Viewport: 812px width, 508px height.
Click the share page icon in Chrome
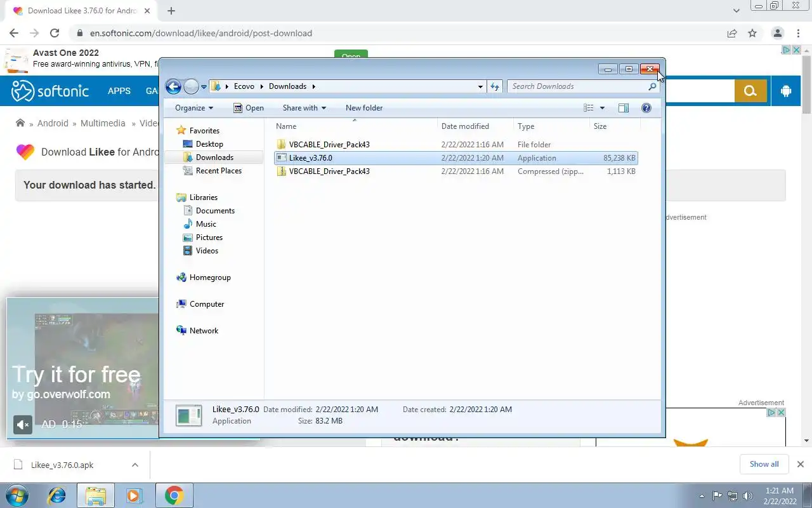click(x=732, y=33)
